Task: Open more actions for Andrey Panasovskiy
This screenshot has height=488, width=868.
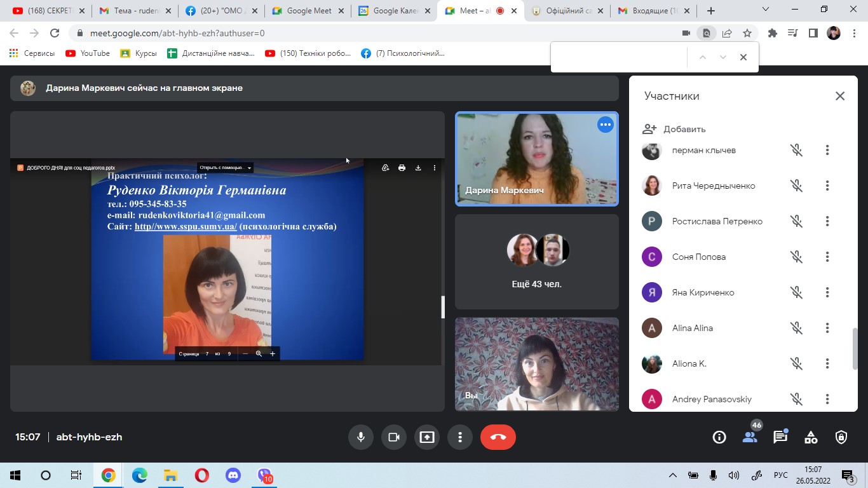Action: (x=827, y=399)
